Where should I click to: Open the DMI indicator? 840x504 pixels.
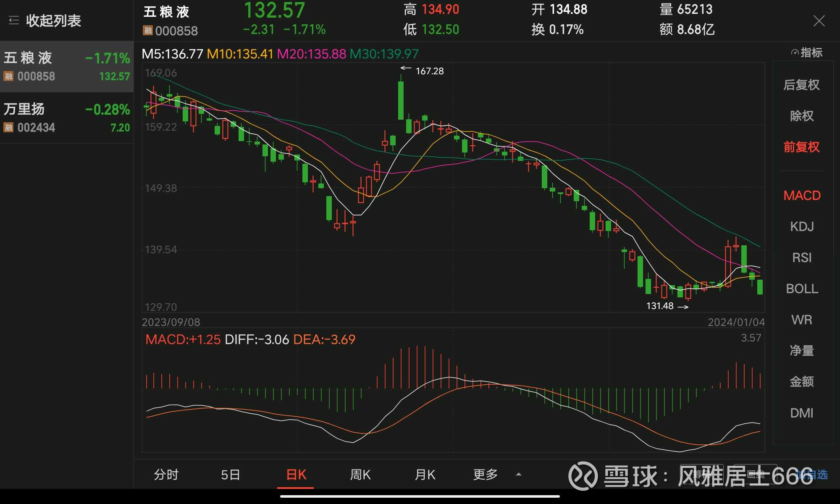tap(802, 413)
